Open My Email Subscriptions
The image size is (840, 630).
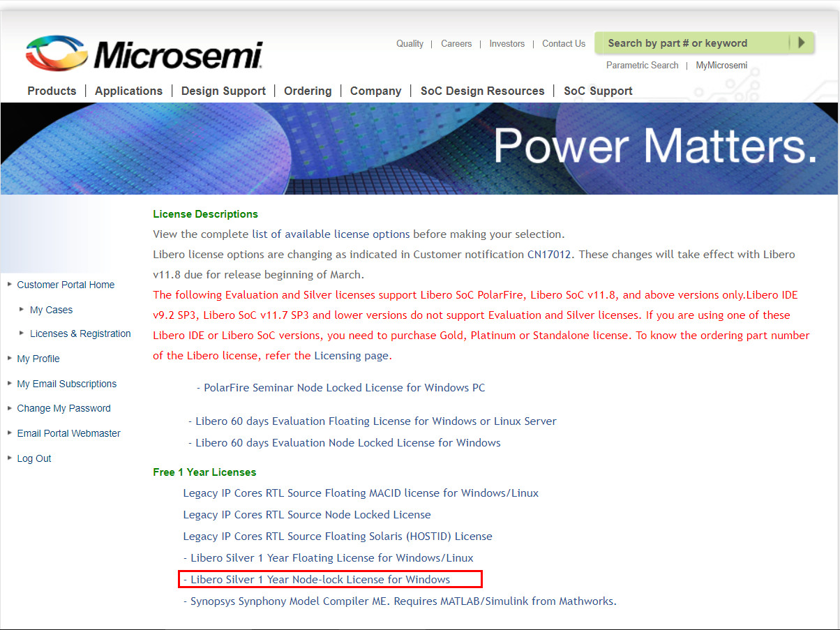pos(66,384)
